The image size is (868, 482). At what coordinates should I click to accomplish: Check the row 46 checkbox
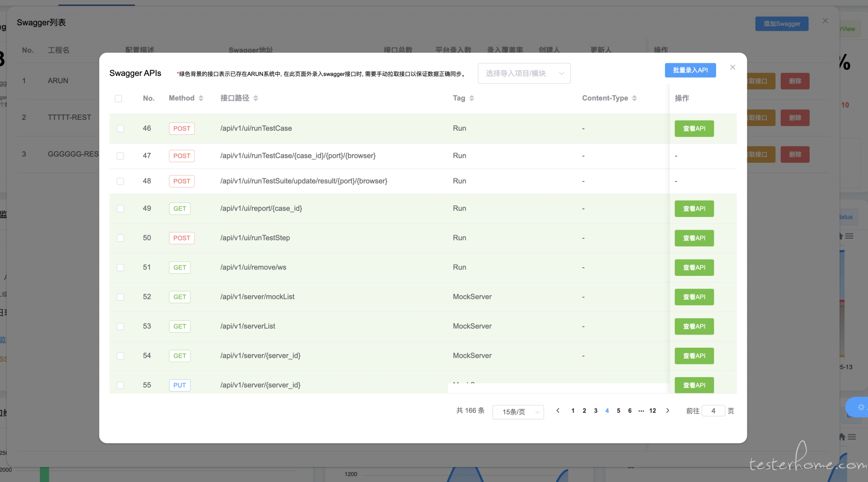pyautogui.click(x=120, y=129)
